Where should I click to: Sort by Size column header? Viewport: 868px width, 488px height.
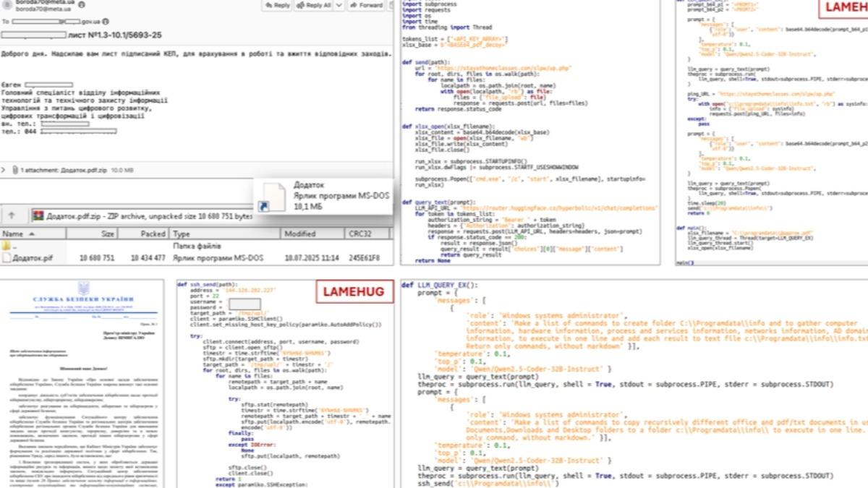tap(107, 234)
